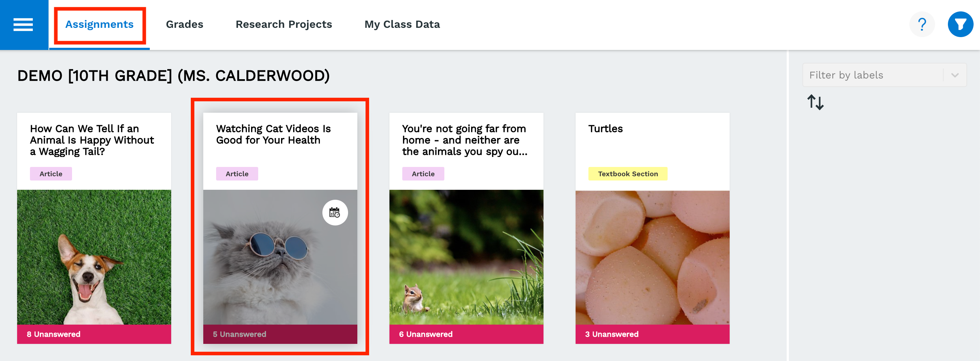Click the 3 Unanswered bar on Turtles
The image size is (980, 361).
[653, 334]
